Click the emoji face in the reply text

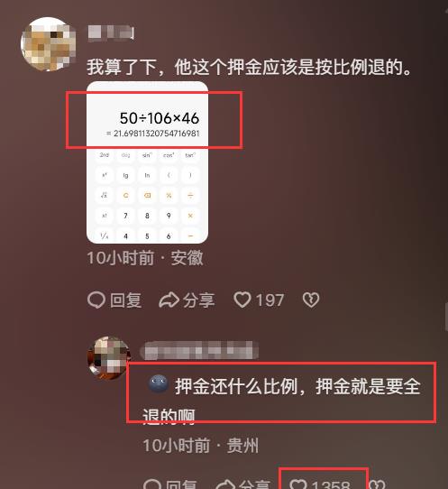(x=158, y=383)
